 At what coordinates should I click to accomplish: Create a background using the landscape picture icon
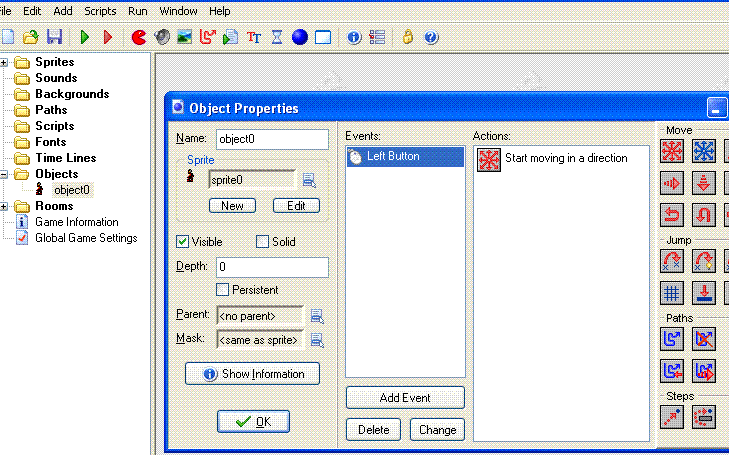(185, 37)
